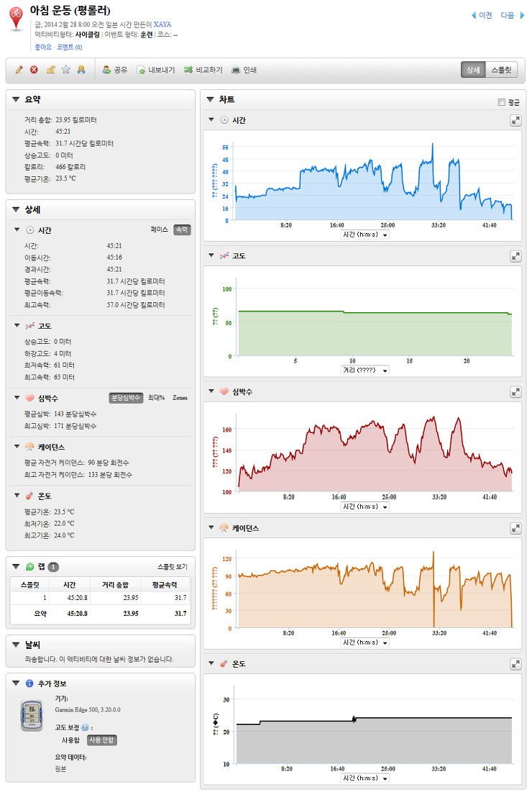Click the pencil edit activity icon

point(19,70)
